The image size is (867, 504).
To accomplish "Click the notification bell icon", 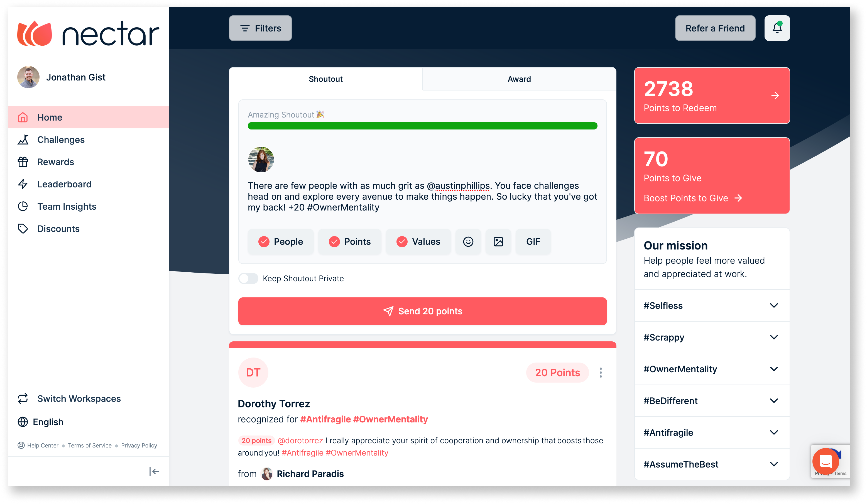I will (777, 28).
